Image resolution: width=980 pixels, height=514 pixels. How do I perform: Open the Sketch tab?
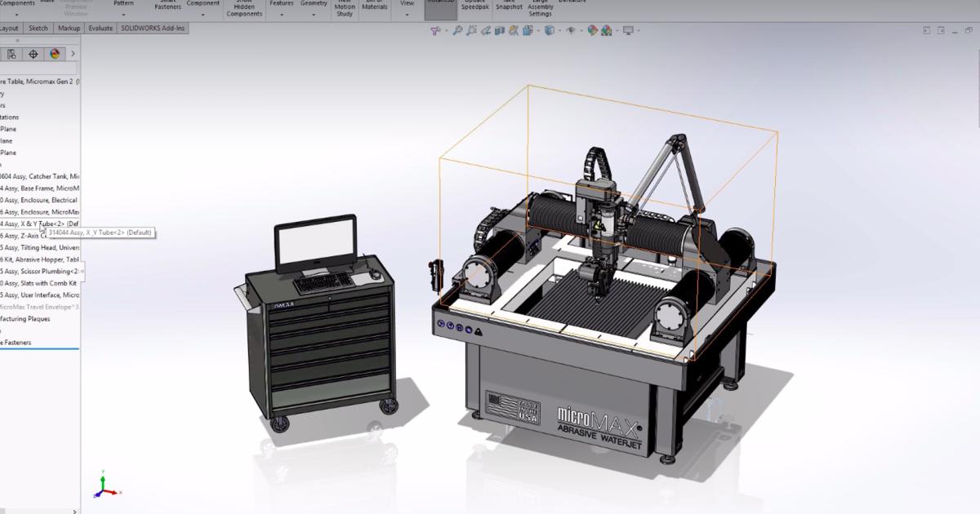tap(37, 28)
